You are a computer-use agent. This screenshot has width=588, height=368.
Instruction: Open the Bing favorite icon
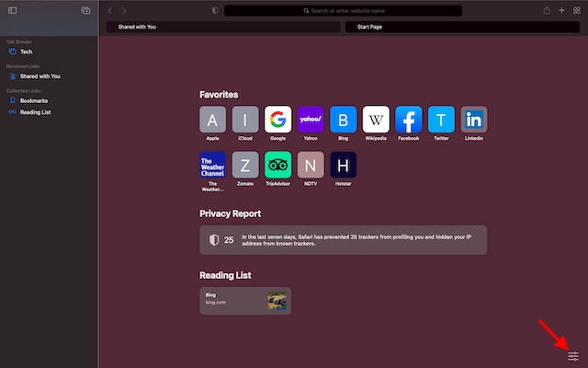pos(343,120)
